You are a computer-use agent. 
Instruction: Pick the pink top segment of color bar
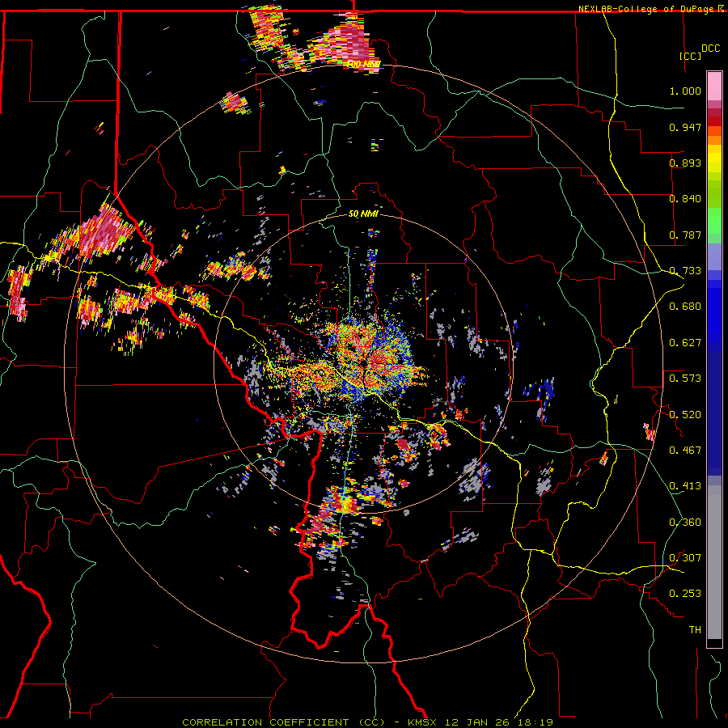[714, 87]
